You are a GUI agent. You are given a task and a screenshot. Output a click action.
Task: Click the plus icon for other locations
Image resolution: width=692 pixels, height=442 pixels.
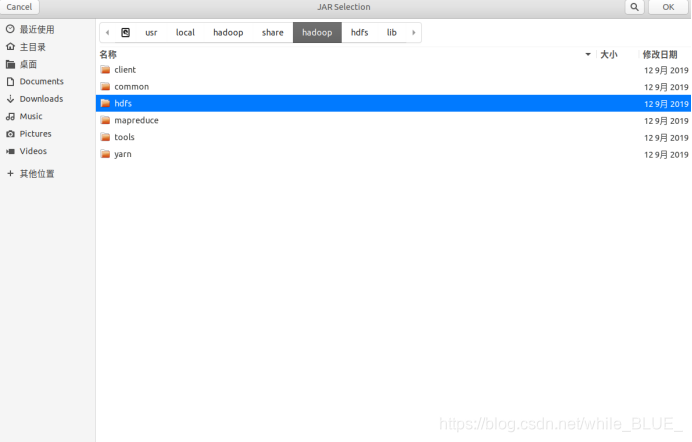point(10,173)
